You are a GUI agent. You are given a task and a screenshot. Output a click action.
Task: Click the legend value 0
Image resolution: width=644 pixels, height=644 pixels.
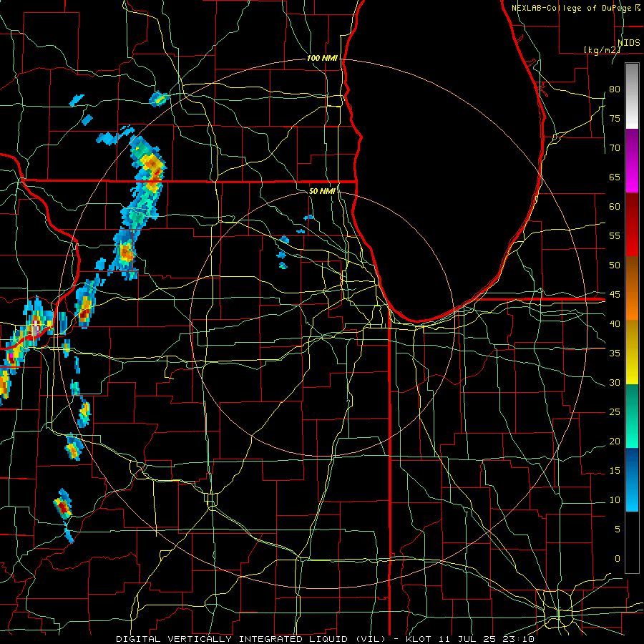tap(618, 559)
